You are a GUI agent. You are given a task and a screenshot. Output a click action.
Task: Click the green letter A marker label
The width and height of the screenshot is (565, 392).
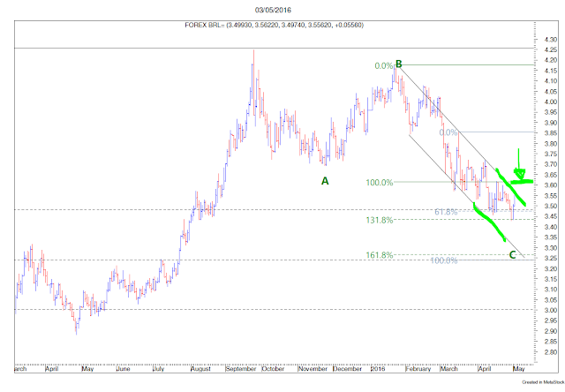tap(325, 181)
